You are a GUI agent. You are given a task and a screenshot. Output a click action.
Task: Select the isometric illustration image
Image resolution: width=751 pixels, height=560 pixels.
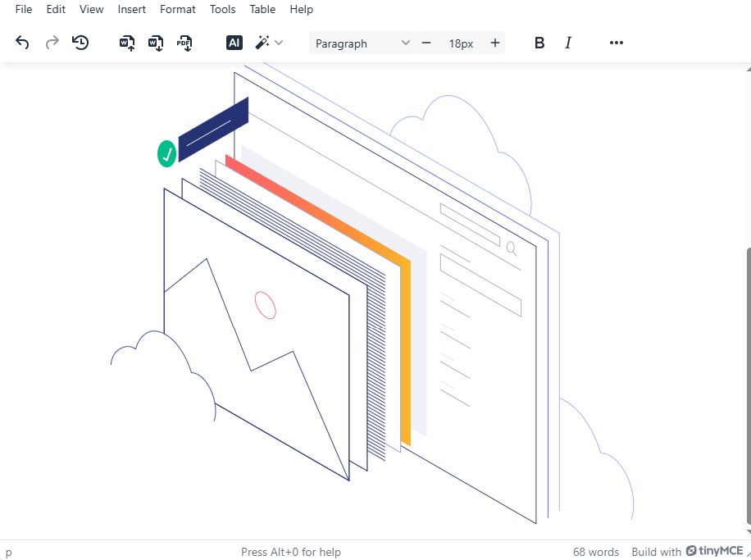click(372, 294)
